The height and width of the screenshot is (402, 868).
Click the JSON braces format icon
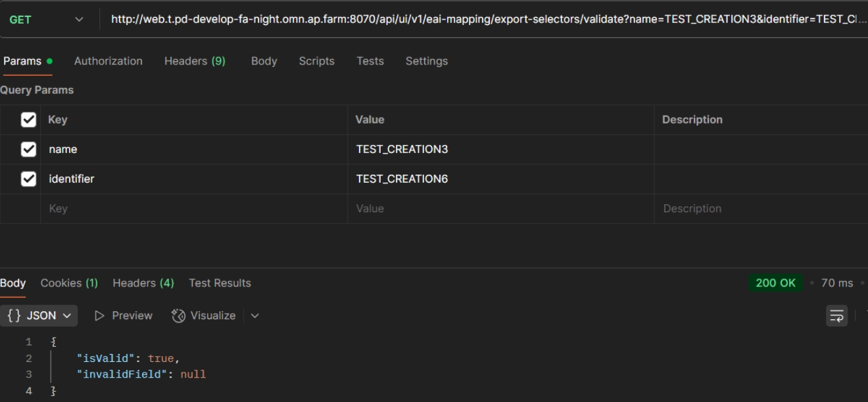[14, 316]
